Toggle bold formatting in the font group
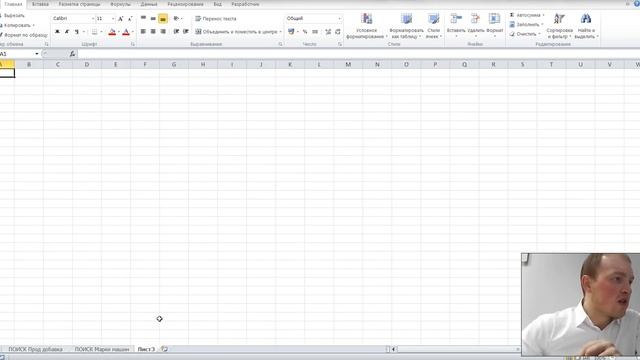The height and width of the screenshot is (360, 640). pos(57,32)
